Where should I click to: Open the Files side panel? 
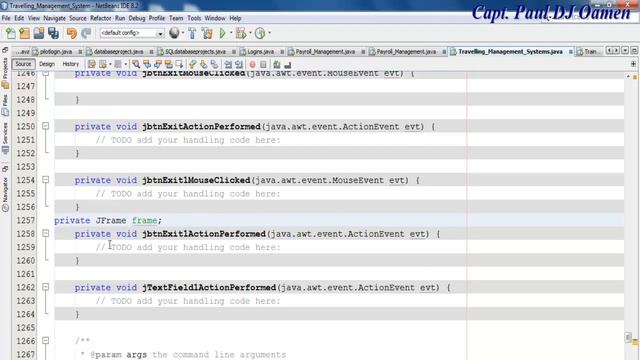tap(5, 105)
